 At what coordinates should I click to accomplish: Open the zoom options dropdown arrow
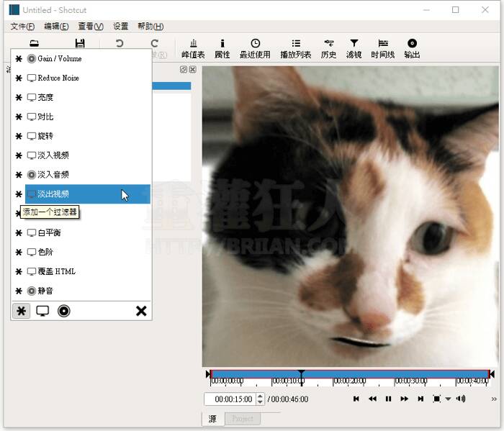(448, 399)
